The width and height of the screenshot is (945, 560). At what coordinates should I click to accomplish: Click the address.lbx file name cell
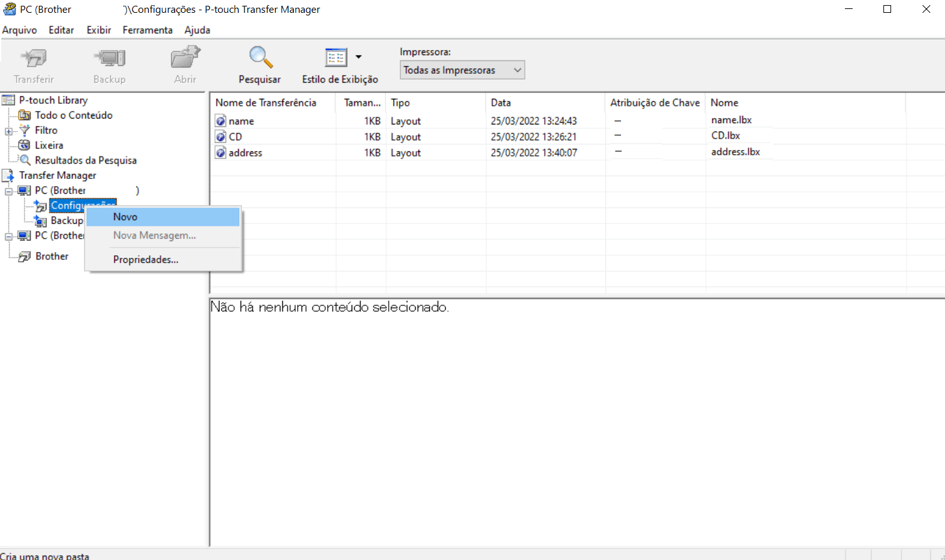[x=735, y=152]
